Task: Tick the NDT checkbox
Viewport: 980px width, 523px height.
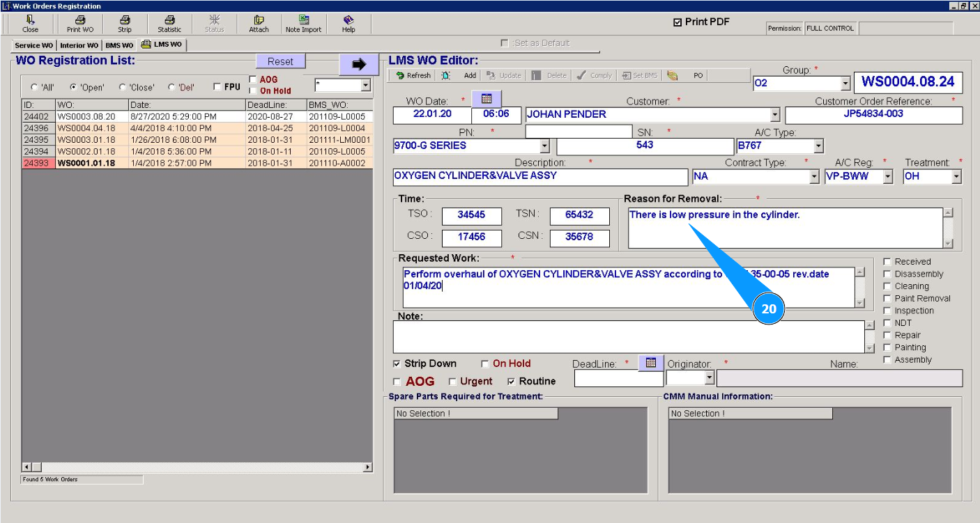Action: click(x=887, y=322)
